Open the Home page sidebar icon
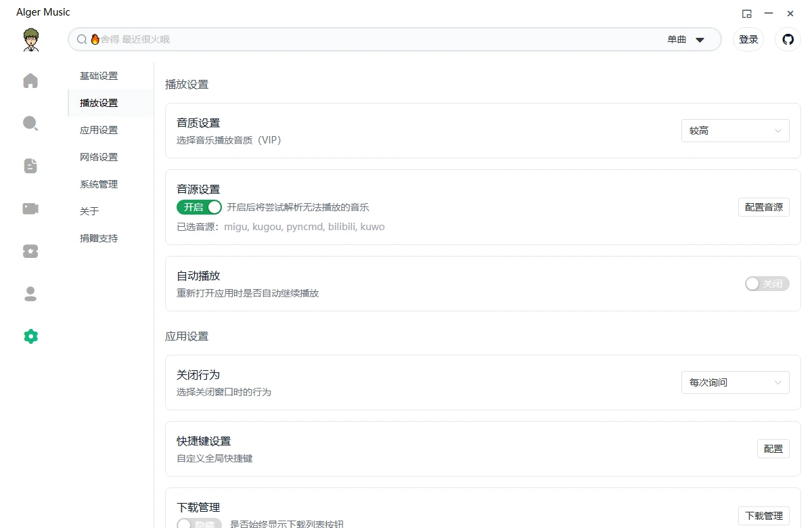This screenshot has width=812, height=528. pyautogui.click(x=30, y=81)
